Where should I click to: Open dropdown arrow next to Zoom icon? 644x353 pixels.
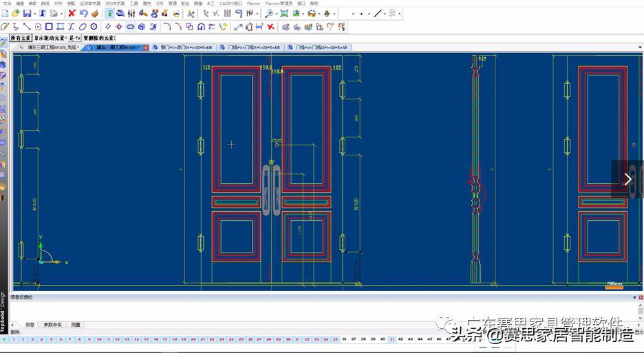[x=276, y=14]
